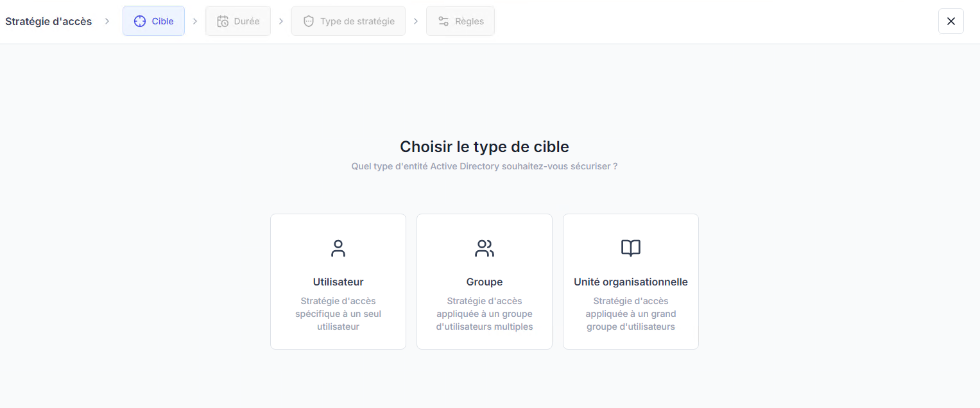Choose the Groupe card title
Screen dimensions: 980x408
(x=485, y=282)
